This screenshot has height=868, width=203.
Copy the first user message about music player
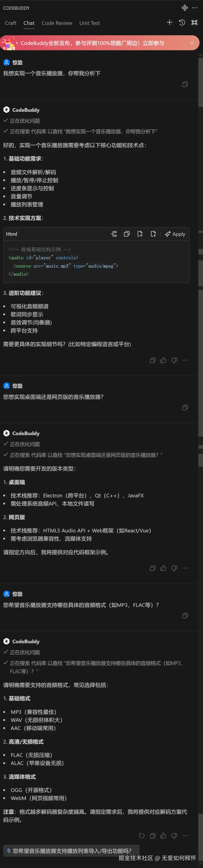coord(185,84)
